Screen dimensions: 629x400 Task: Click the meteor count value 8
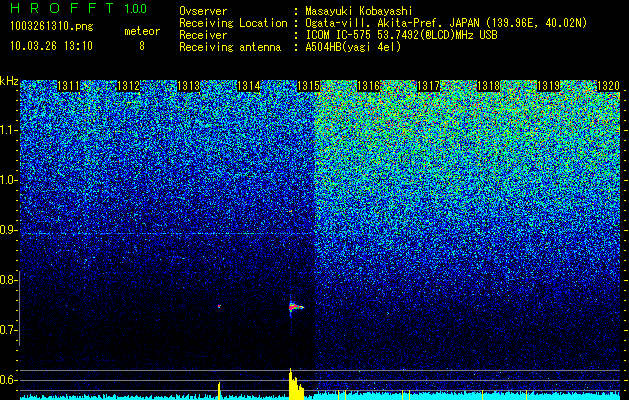[x=142, y=46]
